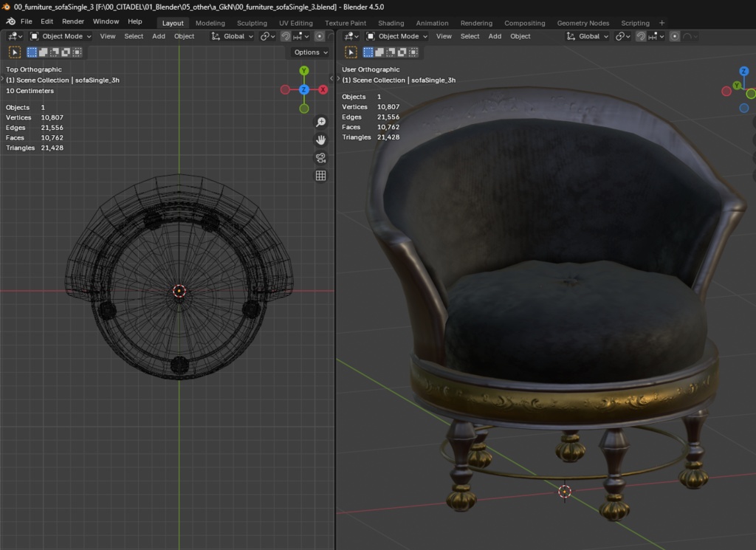
Task: Open Object Mode dropdown in right viewport
Action: click(396, 36)
